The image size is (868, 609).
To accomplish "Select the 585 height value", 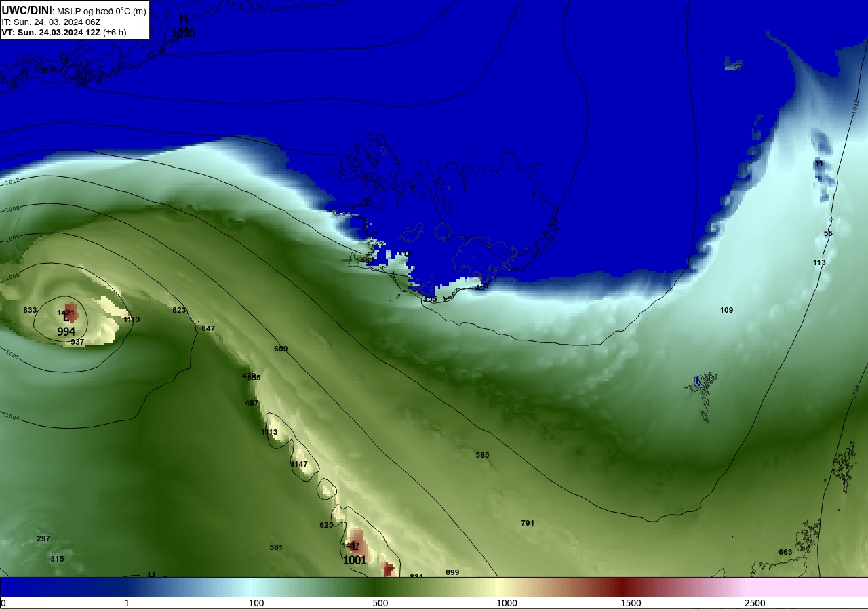I will pyautogui.click(x=482, y=455).
